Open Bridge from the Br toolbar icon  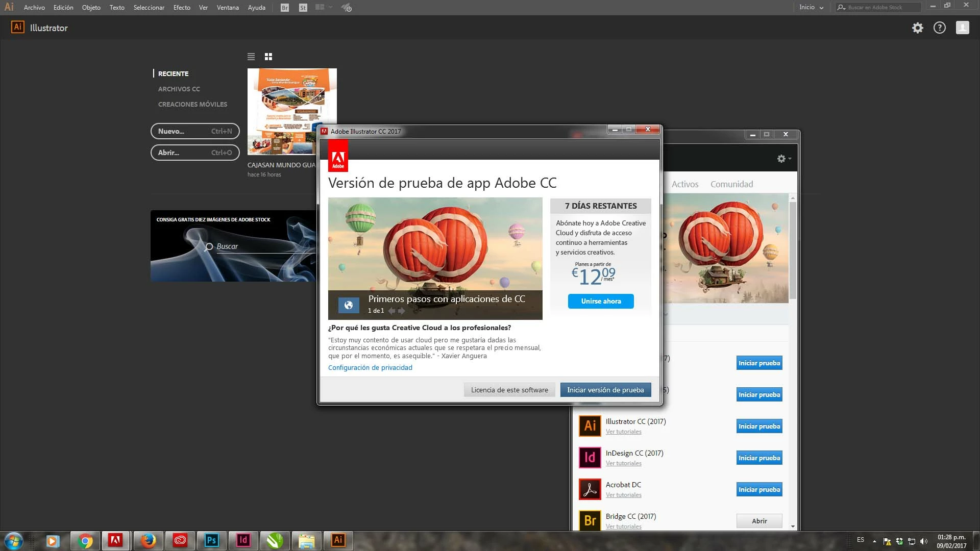[285, 8]
